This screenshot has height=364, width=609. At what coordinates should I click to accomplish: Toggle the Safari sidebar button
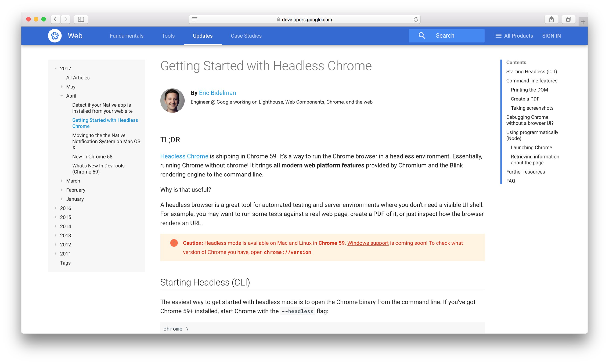coord(81,19)
